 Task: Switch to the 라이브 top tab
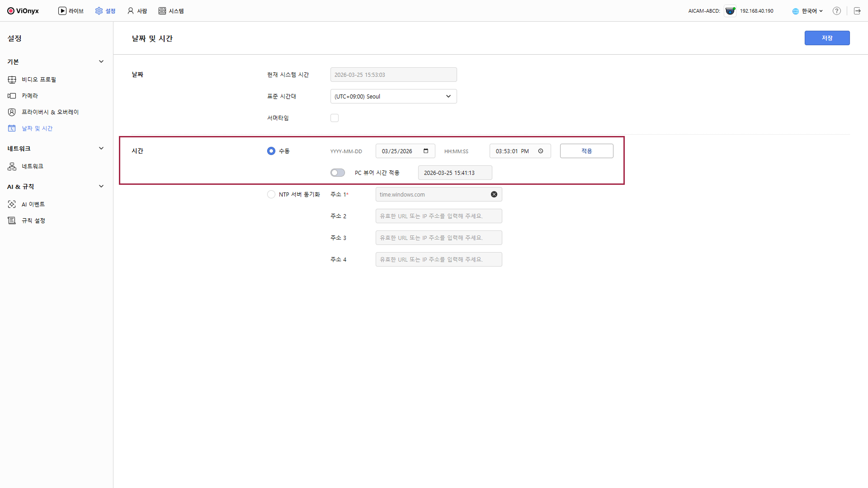pos(71,11)
